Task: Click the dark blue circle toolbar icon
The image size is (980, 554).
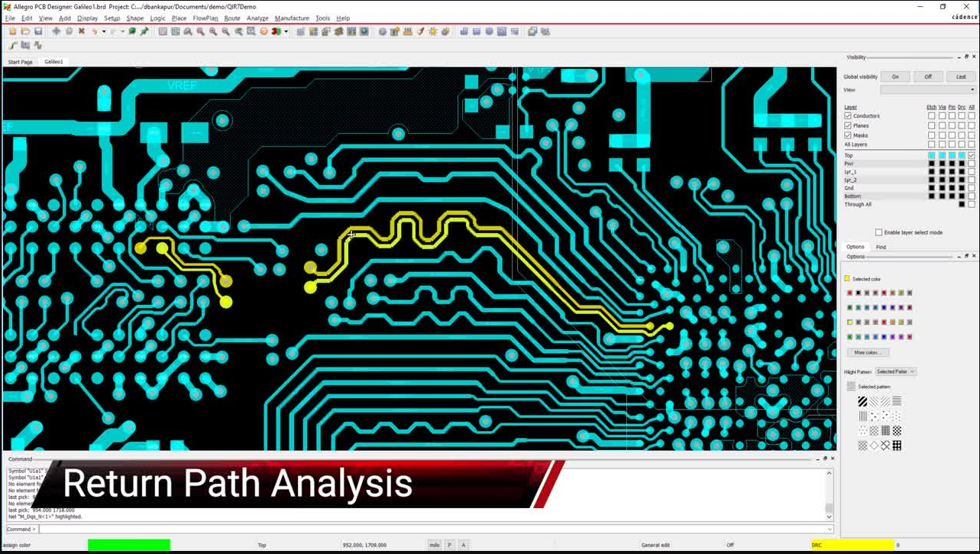Action: pyautogui.click(x=489, y=31)
